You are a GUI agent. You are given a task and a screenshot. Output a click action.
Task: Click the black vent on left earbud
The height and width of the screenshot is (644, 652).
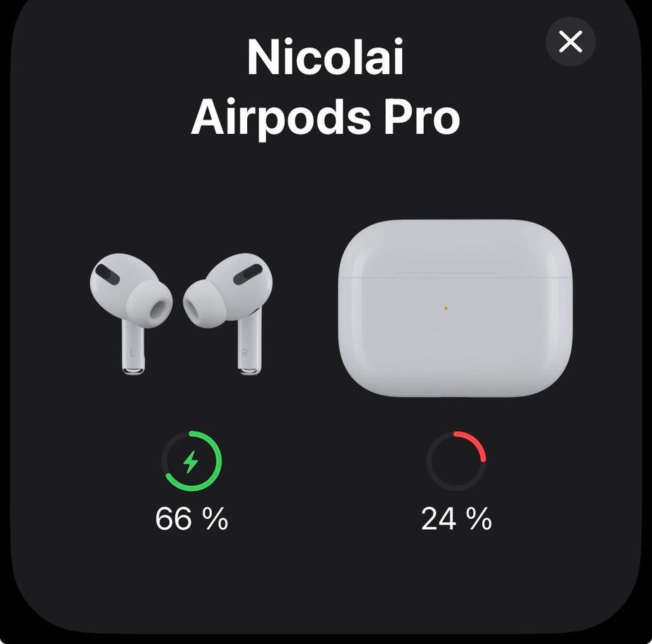click(x=108, y=274)
